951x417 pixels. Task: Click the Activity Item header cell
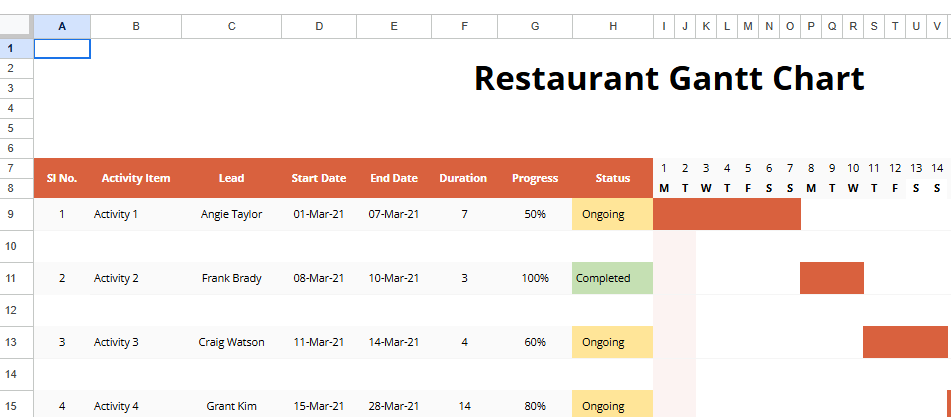tap(136, 178)
